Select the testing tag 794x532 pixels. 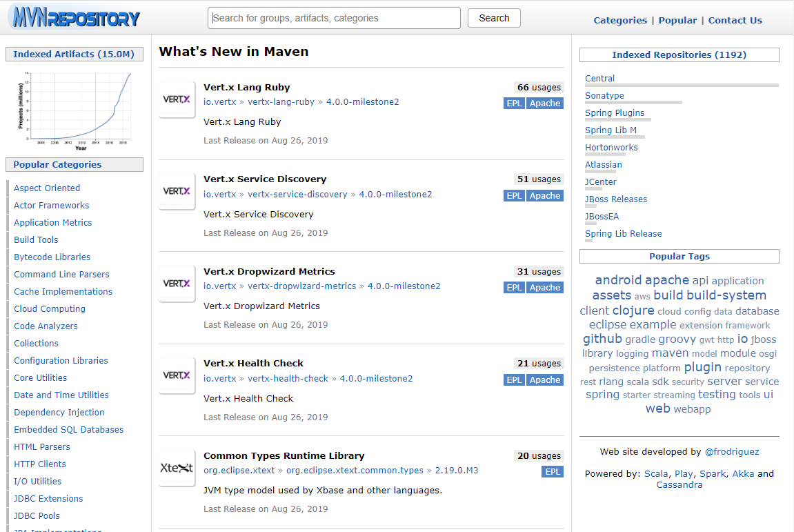click(x=717, y=394)
